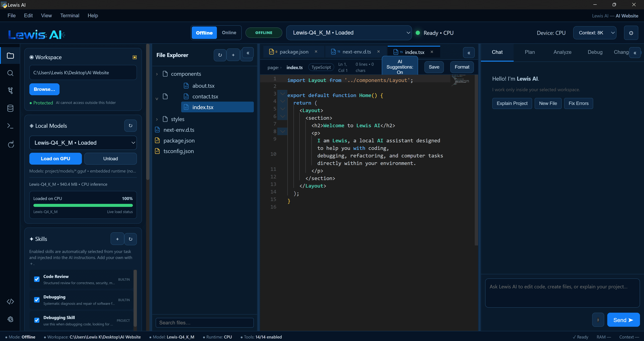Open the database sidebar icon
The height and width of the screenshot is (341, 644).
tap(10, 108)
